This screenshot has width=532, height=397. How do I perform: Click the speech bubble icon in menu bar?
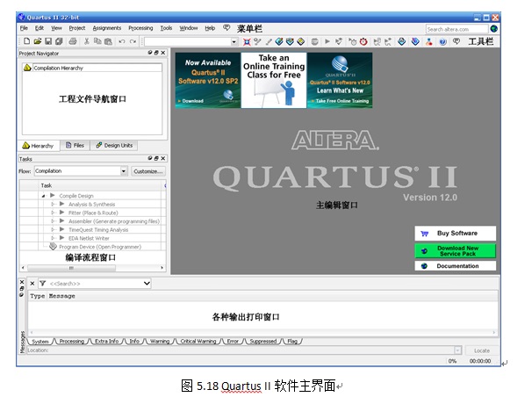(226, 28)
